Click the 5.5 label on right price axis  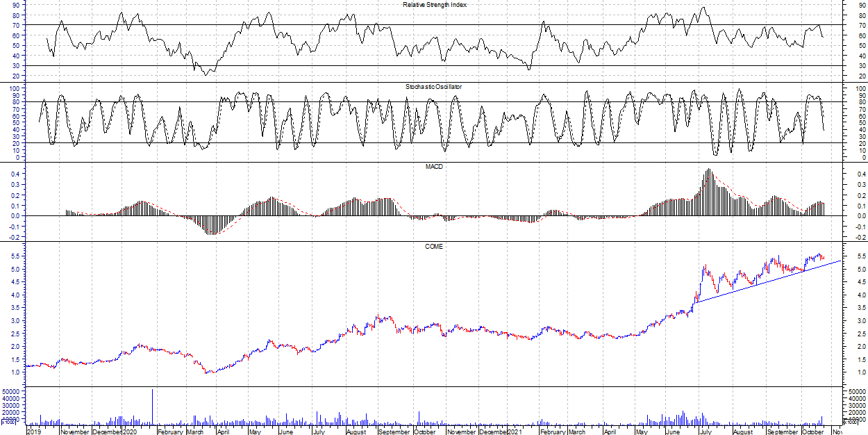pos(862,256)
